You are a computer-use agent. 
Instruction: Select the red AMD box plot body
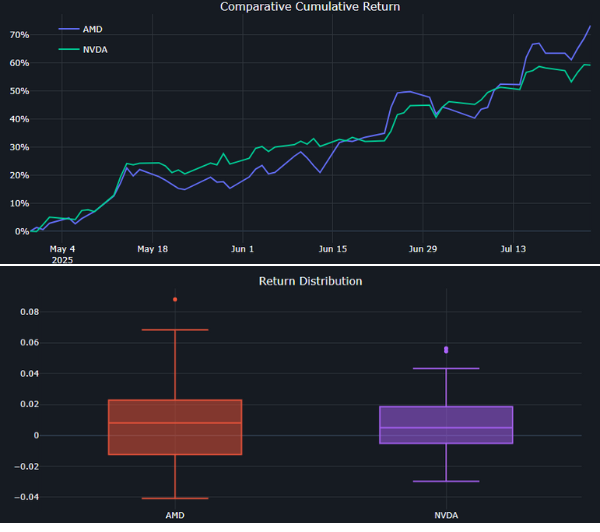click(x=175, y=427)
